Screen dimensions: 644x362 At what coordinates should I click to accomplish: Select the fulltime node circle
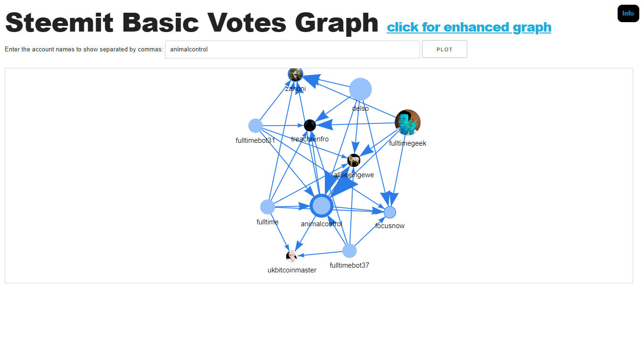tap(268, 207)
